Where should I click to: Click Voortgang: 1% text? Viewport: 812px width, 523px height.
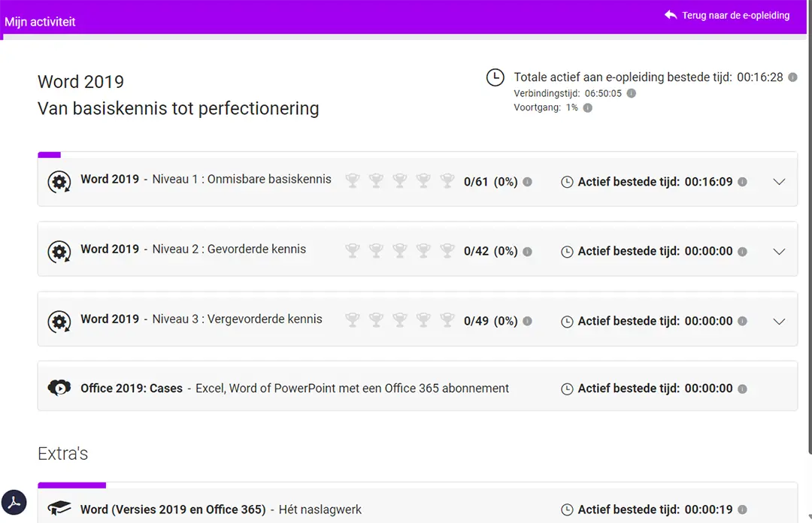(x=546, y=107)
